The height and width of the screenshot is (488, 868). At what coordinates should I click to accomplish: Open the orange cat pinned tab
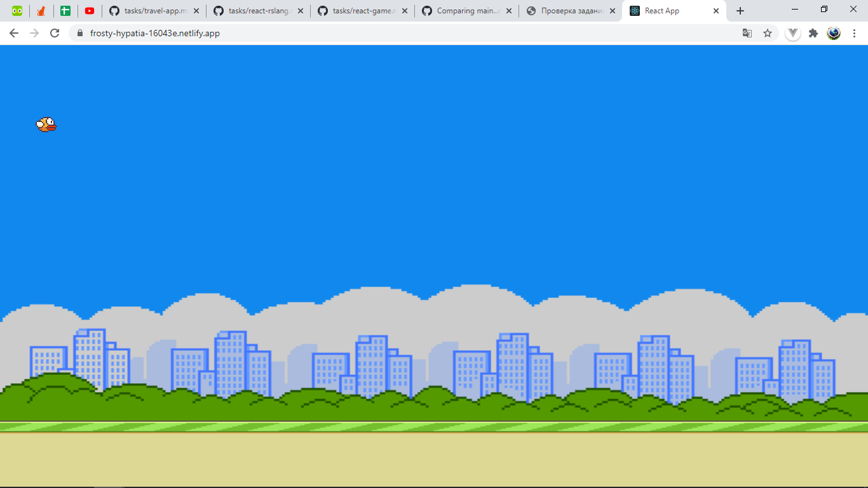(x=41, y=11)
